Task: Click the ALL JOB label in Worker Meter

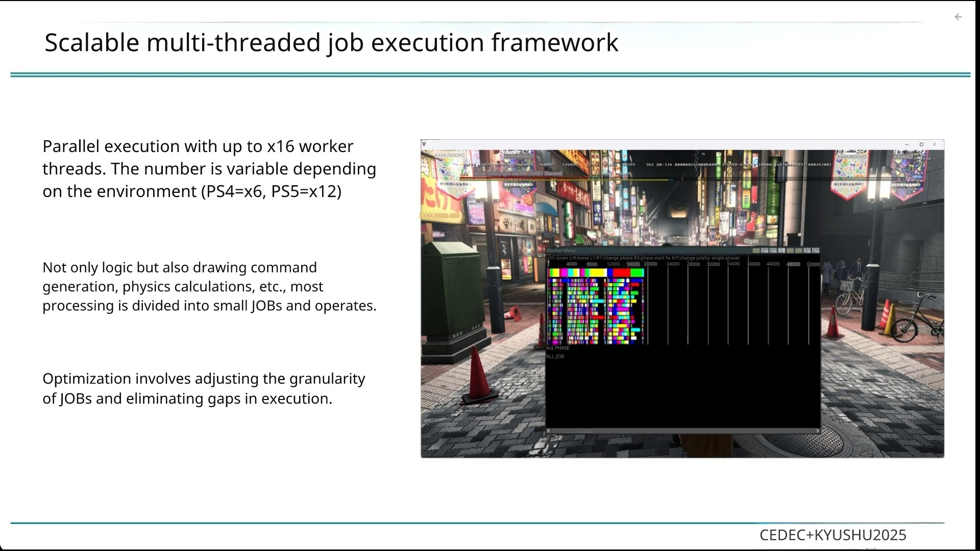Action: coord(555,357)
